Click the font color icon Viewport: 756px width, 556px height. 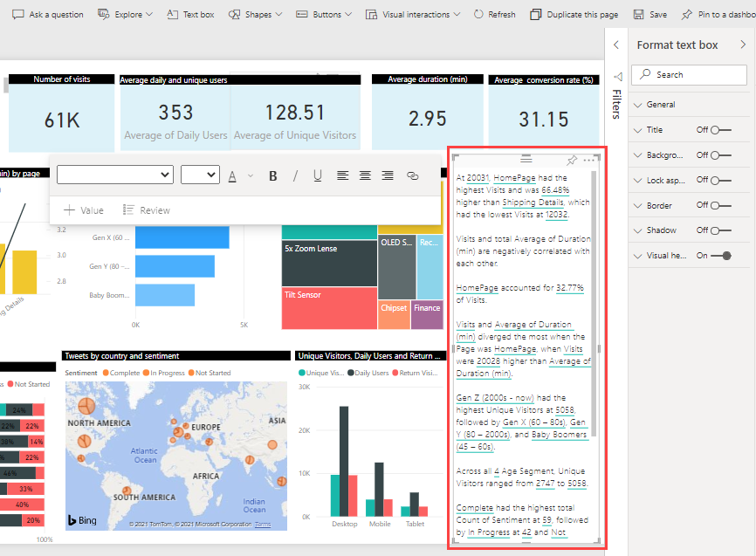[232, 176]
